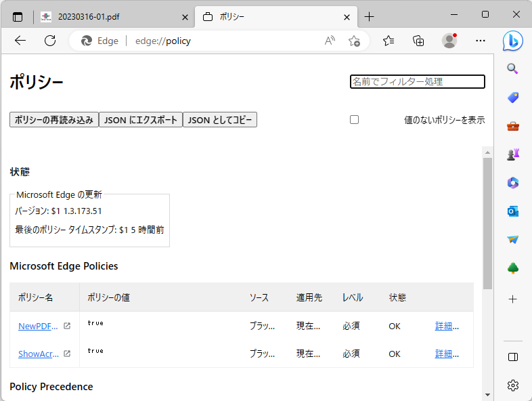Click the vertical scrollbar thumb

487,224
